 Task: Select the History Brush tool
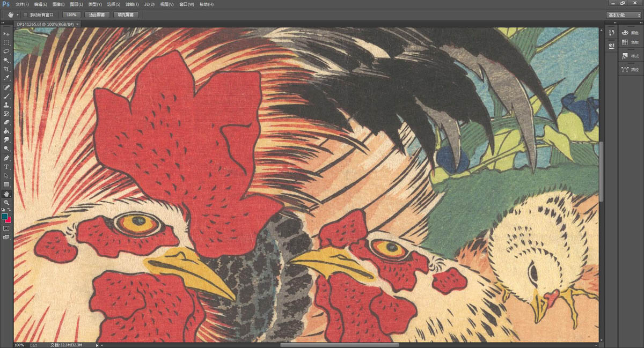pos(6,114)
